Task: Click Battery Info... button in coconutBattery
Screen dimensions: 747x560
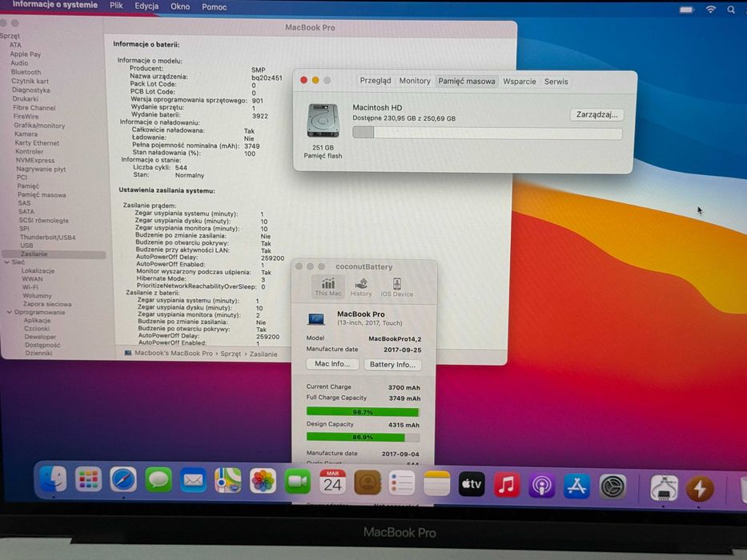Action: coord(392,365)
